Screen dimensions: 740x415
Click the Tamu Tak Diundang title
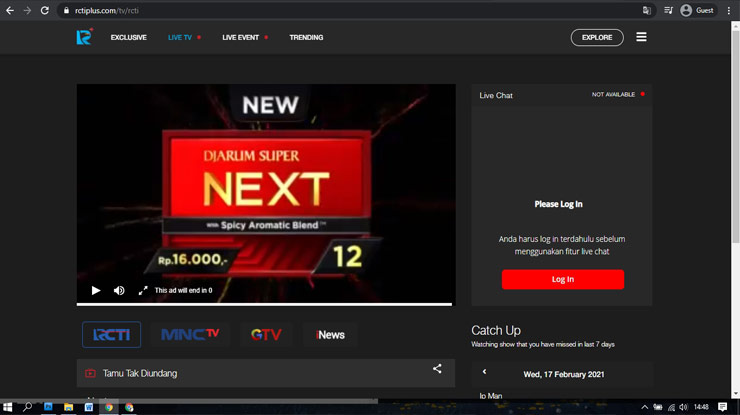click(x=140, y=373)
